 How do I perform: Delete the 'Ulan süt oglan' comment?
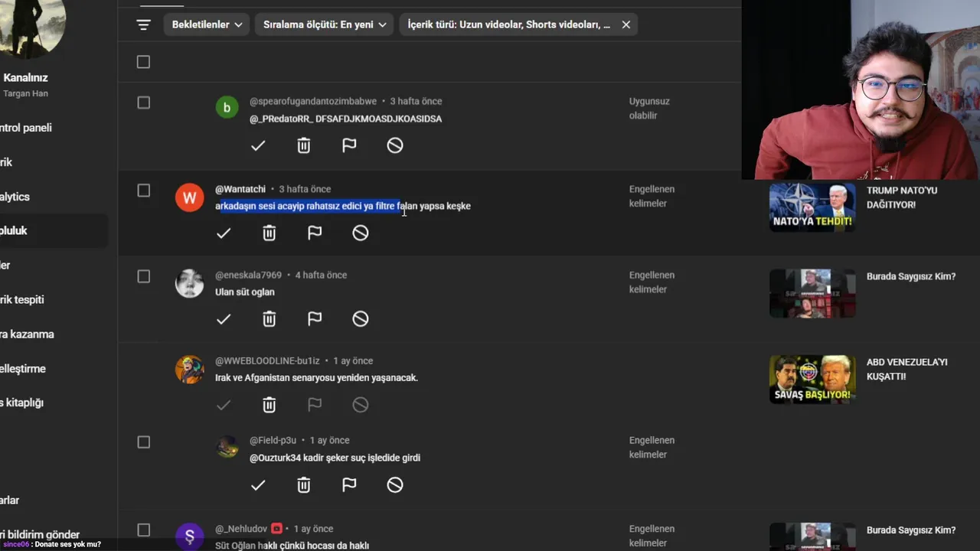[x=269, y=319]
